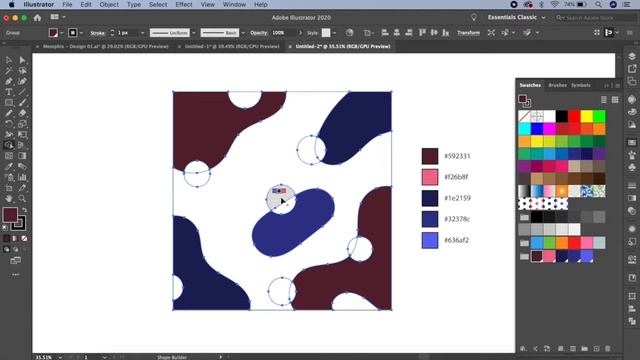Switch Swatches panel to thumbnail view
Image resolution: width=640 pixels, height=360 pixels.
pyautogui.click(x=615, y=100)
